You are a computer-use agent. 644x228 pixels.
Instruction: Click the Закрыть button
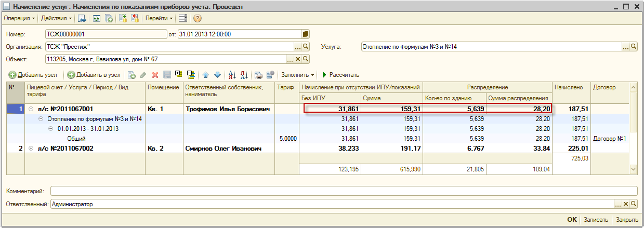tap(627, 220)
